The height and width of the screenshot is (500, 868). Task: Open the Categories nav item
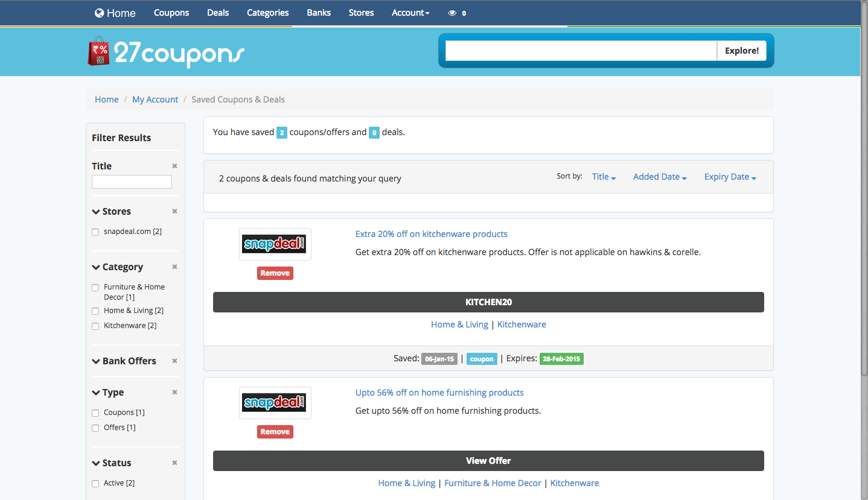pyautogui.click(x=268, y=13)
